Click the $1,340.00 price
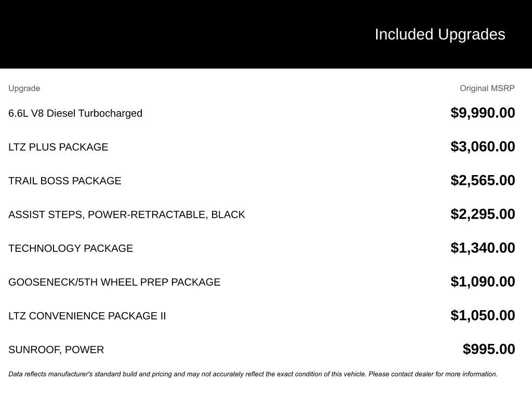The width and height of the screenshot is (532, 399). 483,248
